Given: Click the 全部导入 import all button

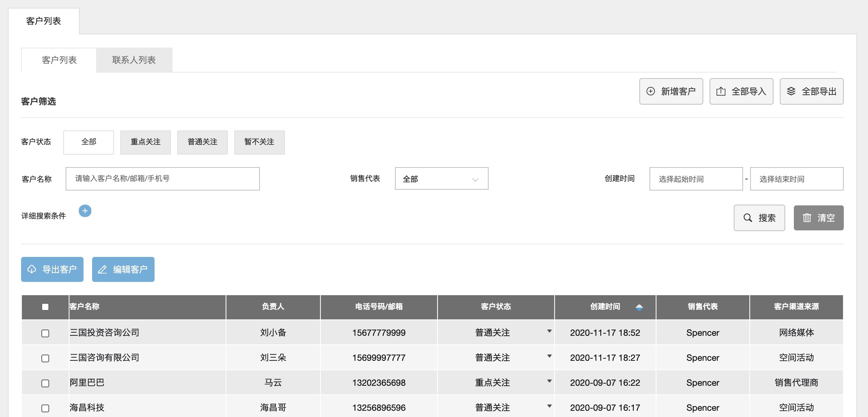Looking at the screenshot, I should click(741, 91).
